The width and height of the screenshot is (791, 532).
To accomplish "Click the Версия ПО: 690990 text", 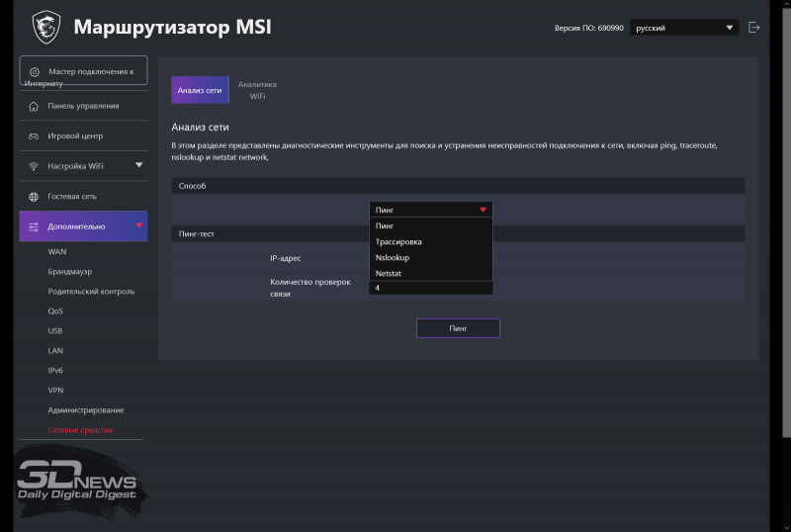I will point(588,28).
